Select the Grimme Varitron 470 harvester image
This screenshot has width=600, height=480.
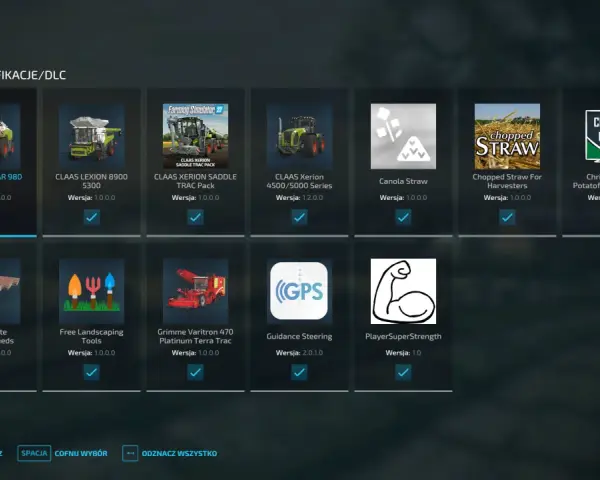click(x=196, y=291)
